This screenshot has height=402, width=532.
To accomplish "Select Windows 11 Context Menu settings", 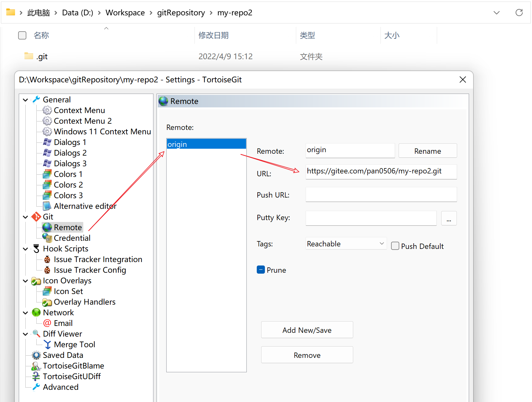I will [102, 131].
